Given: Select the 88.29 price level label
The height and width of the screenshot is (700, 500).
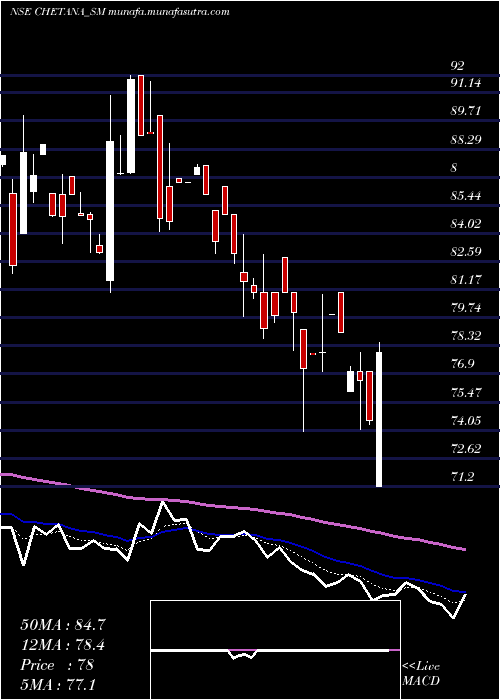Looking at the screenshot, I should coord(466,139).
